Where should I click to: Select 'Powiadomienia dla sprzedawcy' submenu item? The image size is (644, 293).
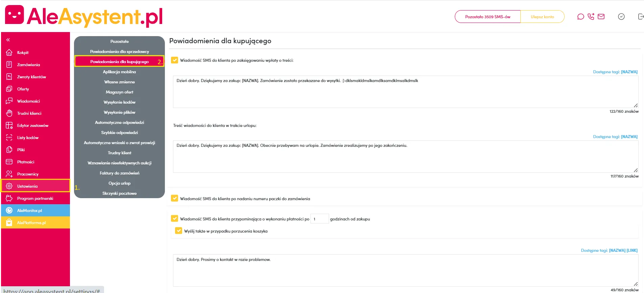pos(119,52)
